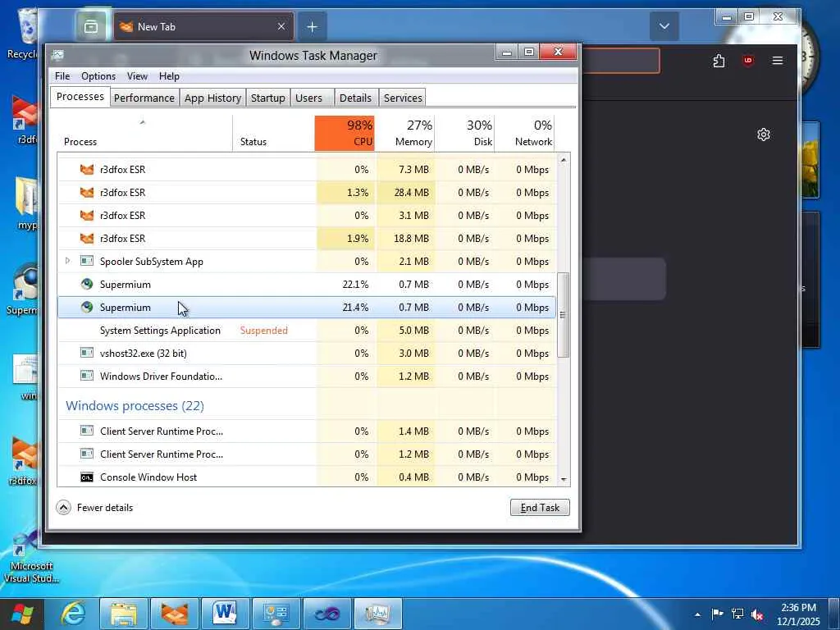The image size is (840, 630).
Task: Switch to the App History tab
Action: click(x=212, y=98)
